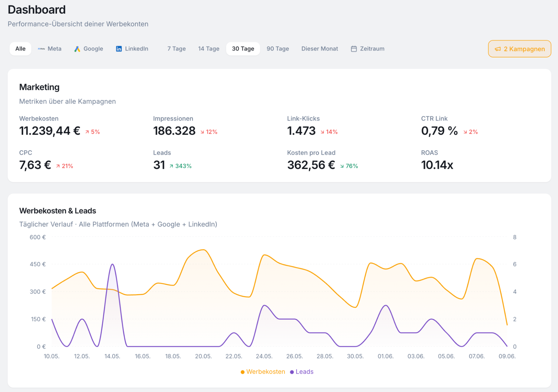
Task: Click the Leads peak at 14.05.
Action: pyautogui.click(x=112, y=264)
